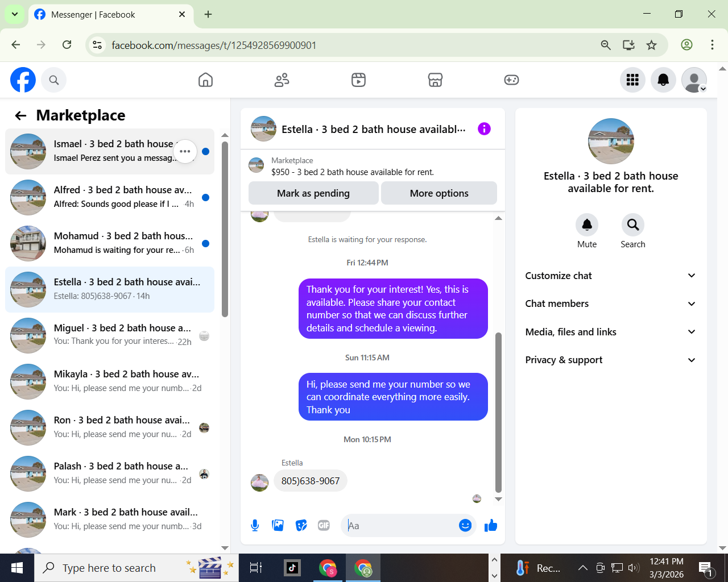Open the TikTok app in taskbar

coord(292,568)
